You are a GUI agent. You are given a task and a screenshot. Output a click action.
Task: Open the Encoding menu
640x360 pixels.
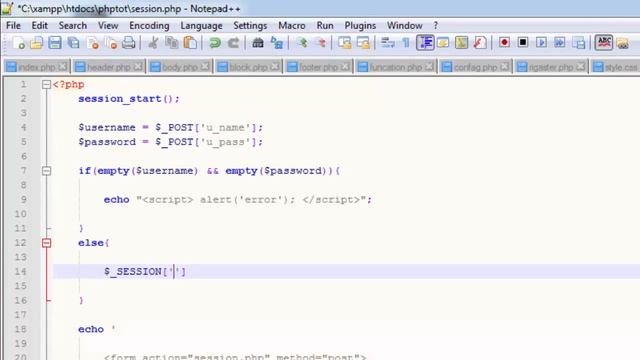coord(149,25)
